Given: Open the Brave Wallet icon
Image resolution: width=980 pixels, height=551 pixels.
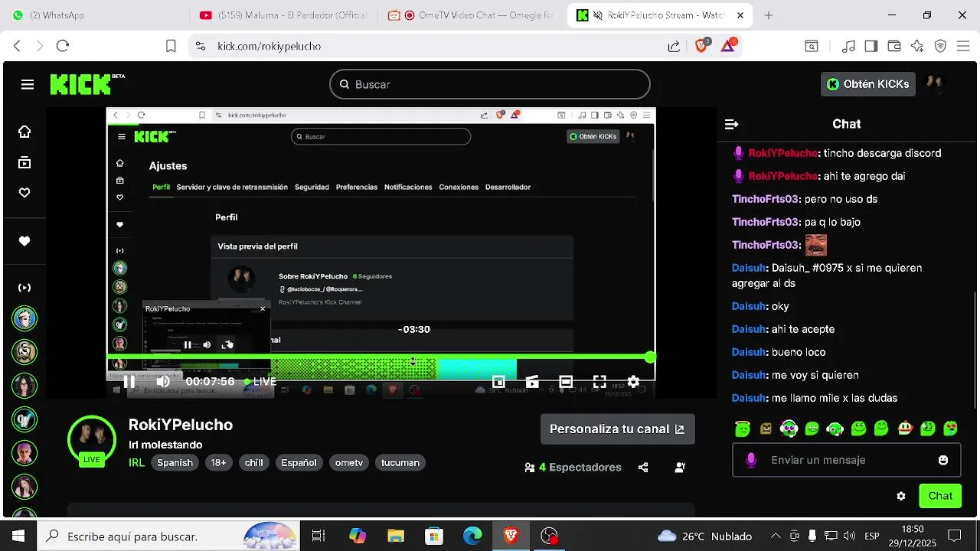Looking at the screenshot, I should (893, 46).
